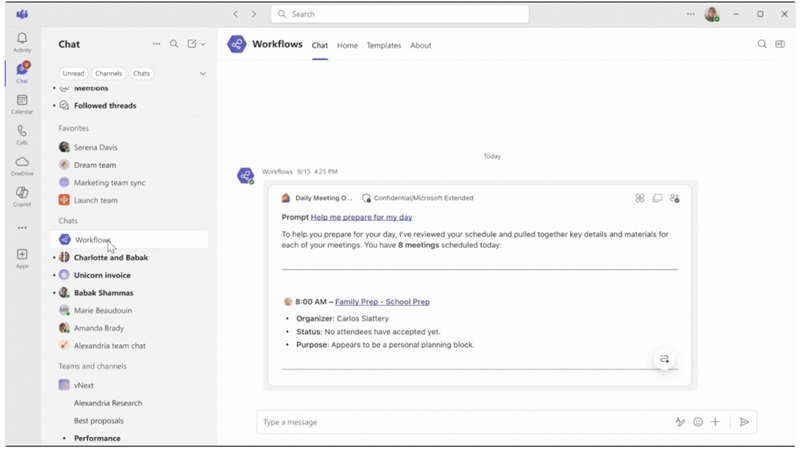
Task: Switch to the Templates tab
Action: pyautogui.click(x=383, y=45)
